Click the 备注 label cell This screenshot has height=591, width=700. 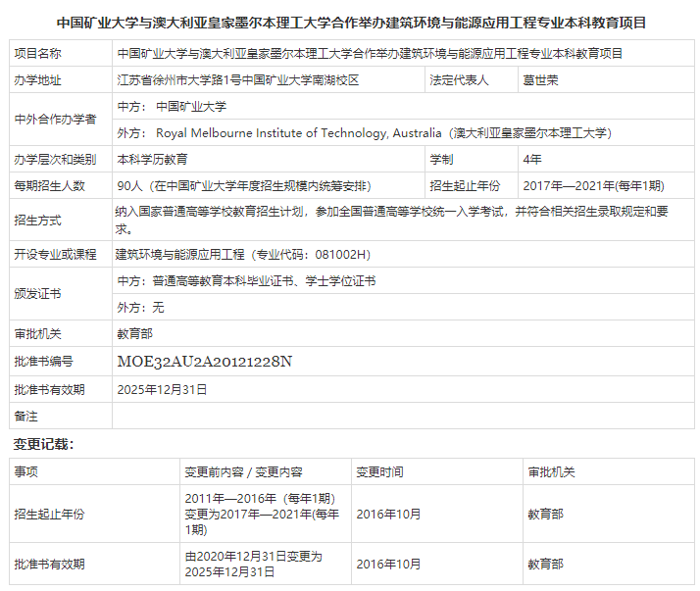(61, 416)
